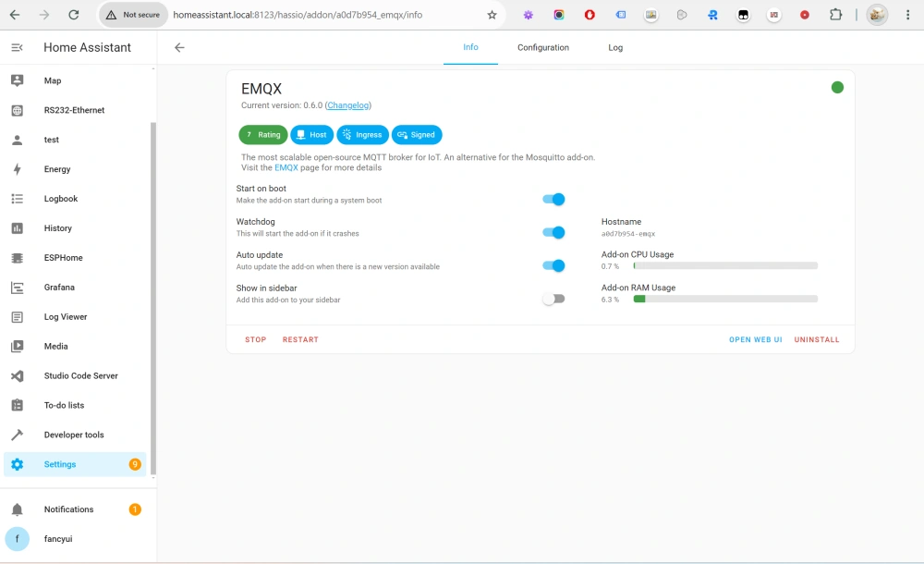
Task: Click the Notifications bell icon
Action: tap(17, 509)
